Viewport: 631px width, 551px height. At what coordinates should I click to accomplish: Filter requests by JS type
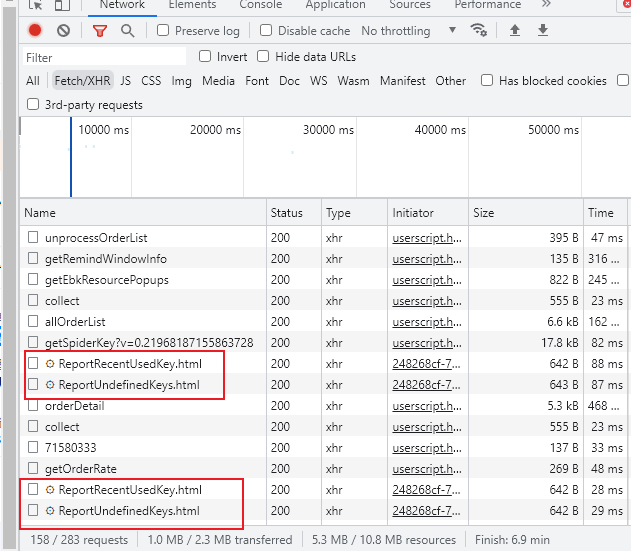125,81
